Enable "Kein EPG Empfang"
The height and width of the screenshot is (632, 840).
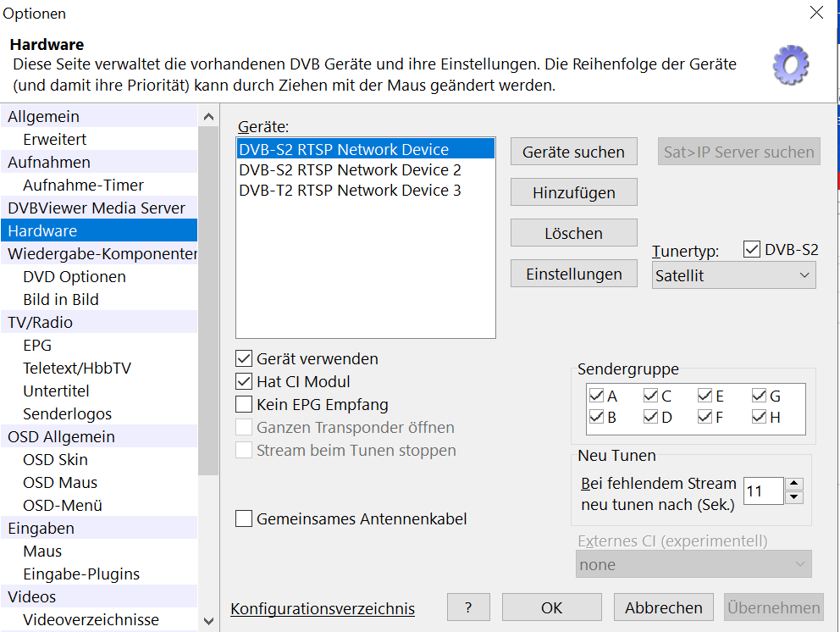[x=244, y=405]
